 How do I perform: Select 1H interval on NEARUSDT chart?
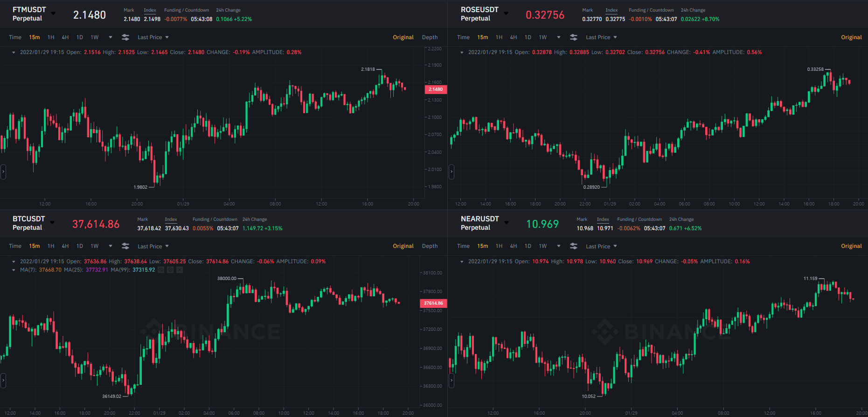click(x=499, y=246)
